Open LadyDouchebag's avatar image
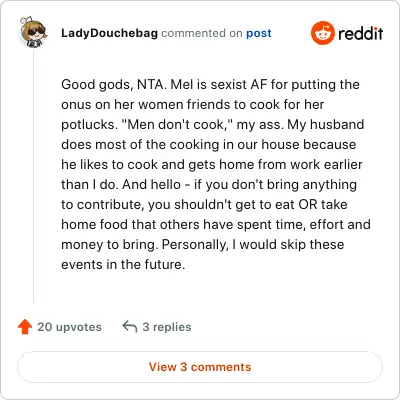Screen dimensions: 400x400 (33, 32)
